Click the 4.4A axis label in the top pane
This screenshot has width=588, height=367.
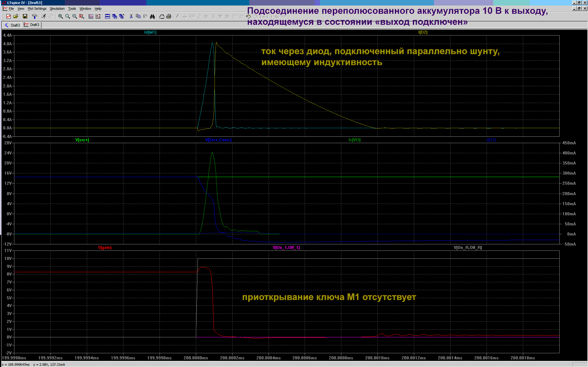coord(7,35)
